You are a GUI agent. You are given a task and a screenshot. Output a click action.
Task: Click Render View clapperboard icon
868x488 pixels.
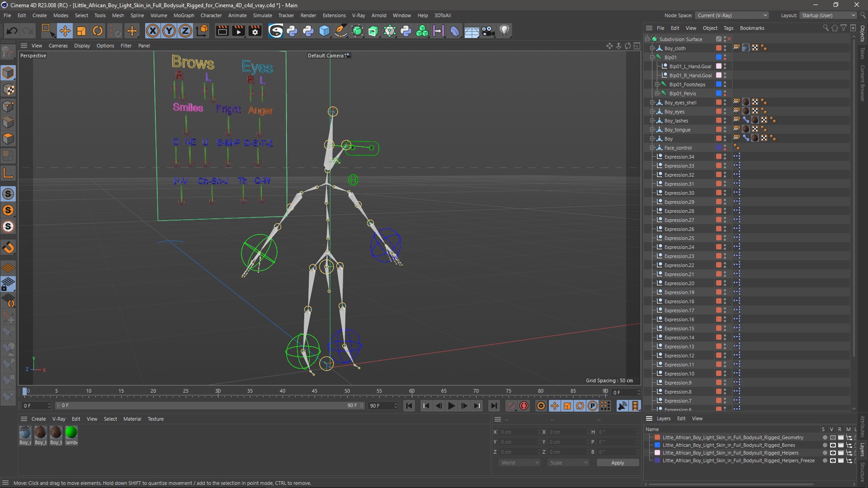pyautogui.click(x=222, y=31)
